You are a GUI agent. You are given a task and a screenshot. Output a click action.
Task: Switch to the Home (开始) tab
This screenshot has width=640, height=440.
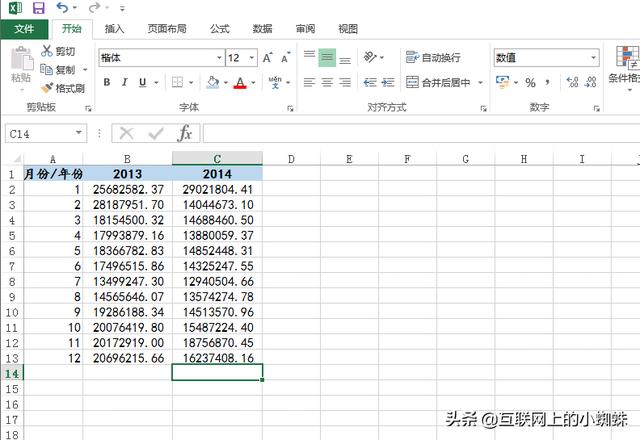click(x=72, y=29)
